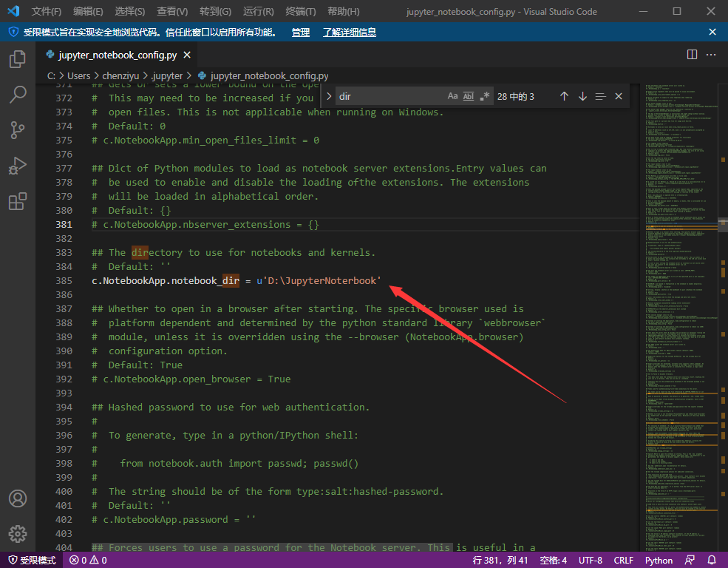The width and height of the screenshot is (728, 568).
Task: Click the 管理 link in restricted banner
Action: 300,32
